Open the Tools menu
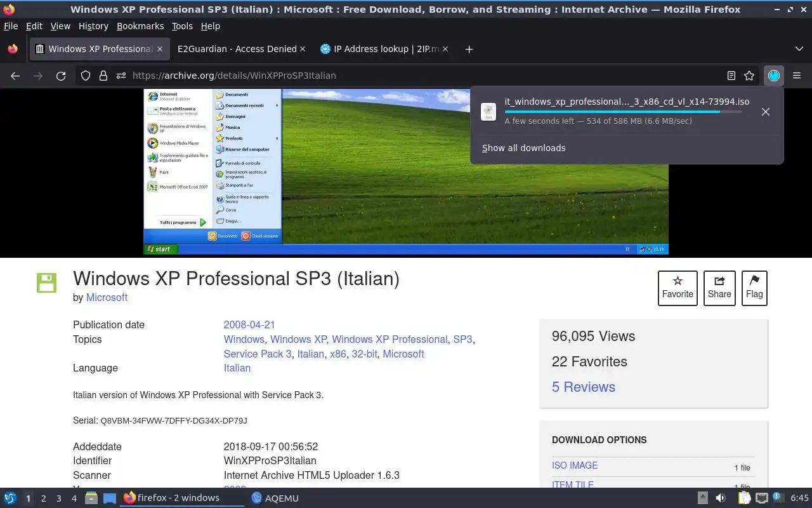 click(182, 26)
